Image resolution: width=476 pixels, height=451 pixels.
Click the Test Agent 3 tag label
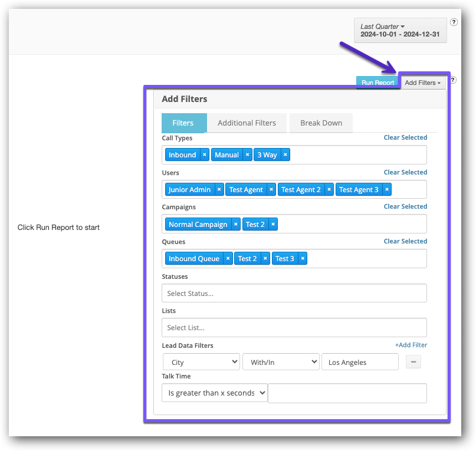(359, 189)
